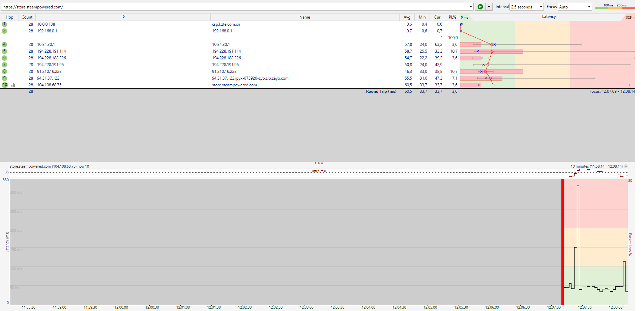Click the green hop 1 status circle
Image resolution: width=644 pixels, height=311 pixels.
(4, 24)
